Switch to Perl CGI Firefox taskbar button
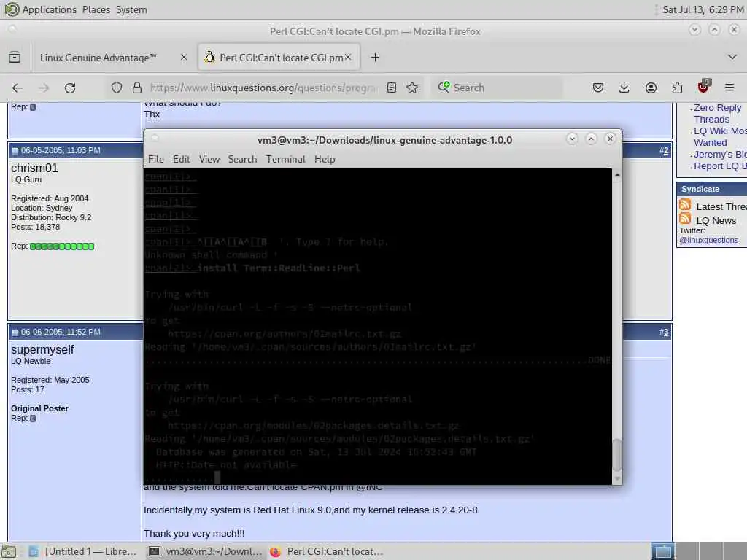This screenshot has width=747, height=560. point(327,551)
